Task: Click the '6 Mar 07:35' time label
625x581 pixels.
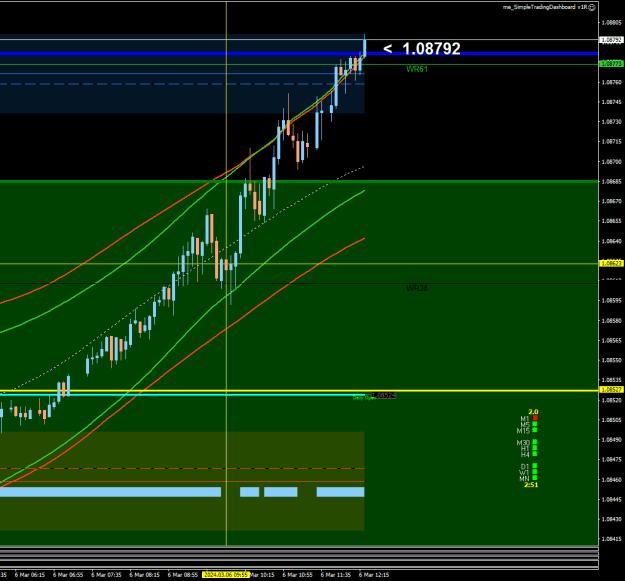Action: click(x=106, y=575)
